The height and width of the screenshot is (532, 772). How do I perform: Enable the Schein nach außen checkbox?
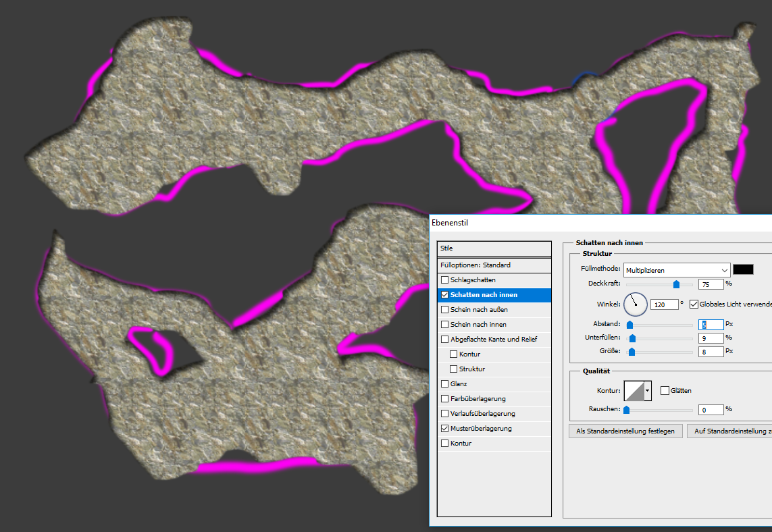pyautogui.click(x=444, y=309)
